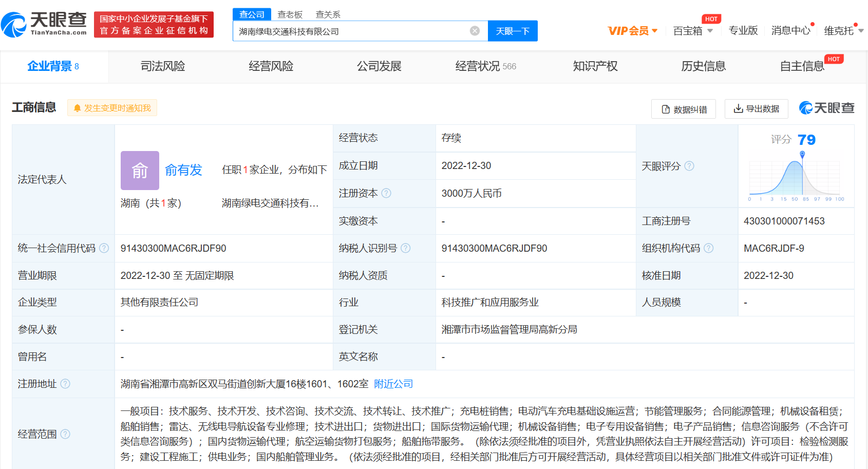
Task: Click the help icon next to 组织机构代码
Action: (708, 248)
